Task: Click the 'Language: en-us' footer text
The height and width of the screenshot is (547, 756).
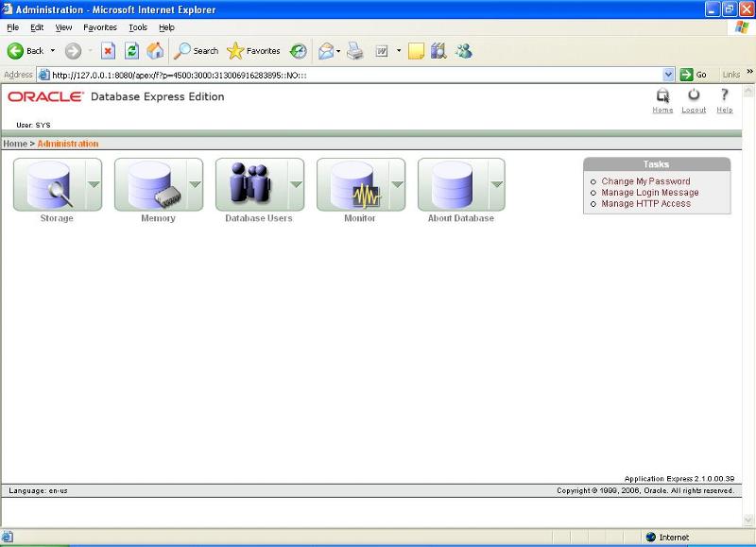Action: click(38, 490)
